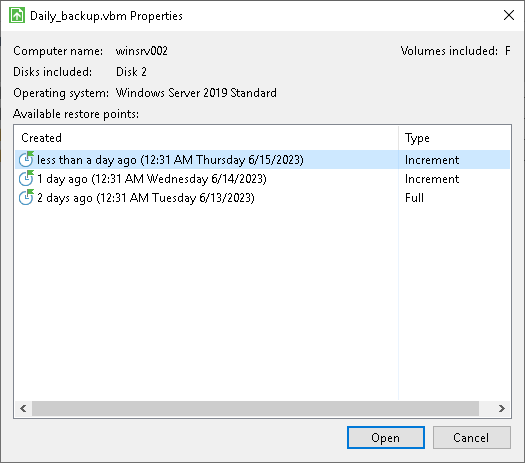The width and height of the screenshot is (525, 463).
Task: Click the computer name value winsrv002
Action: 142,51
